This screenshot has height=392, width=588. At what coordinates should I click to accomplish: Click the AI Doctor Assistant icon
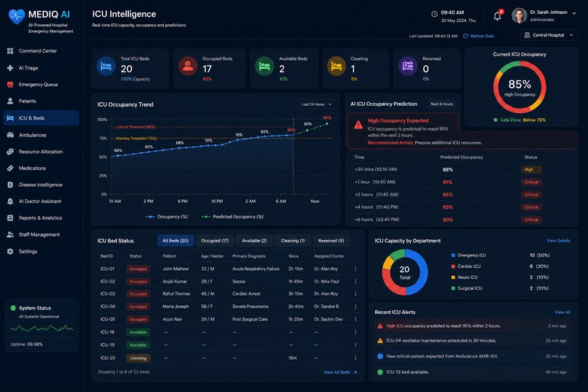[10, 201]
